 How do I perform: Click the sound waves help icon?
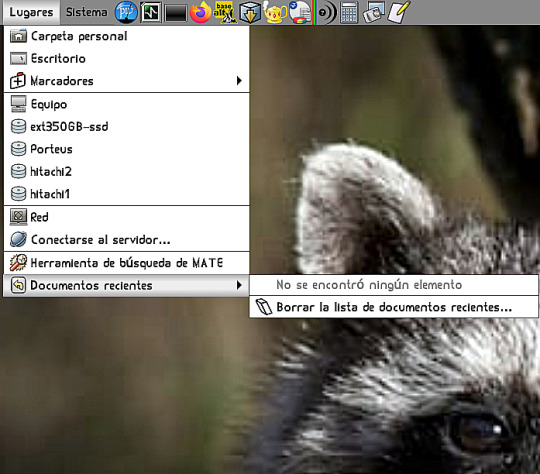[x=327, y=12]
